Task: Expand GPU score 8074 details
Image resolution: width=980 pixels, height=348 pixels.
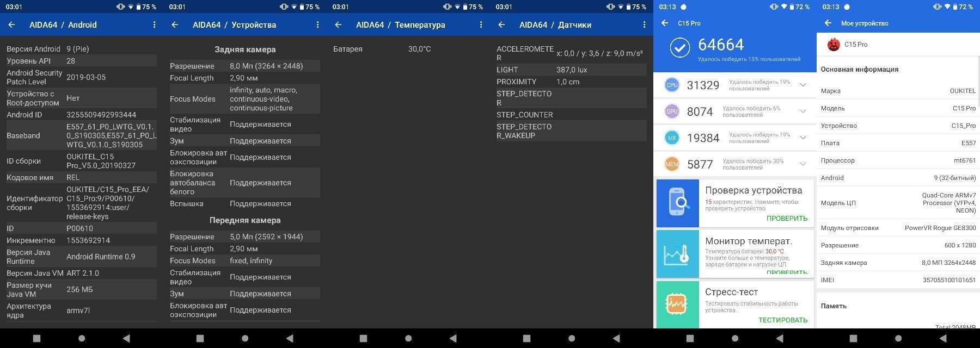Action: click(x=803, y=111)
